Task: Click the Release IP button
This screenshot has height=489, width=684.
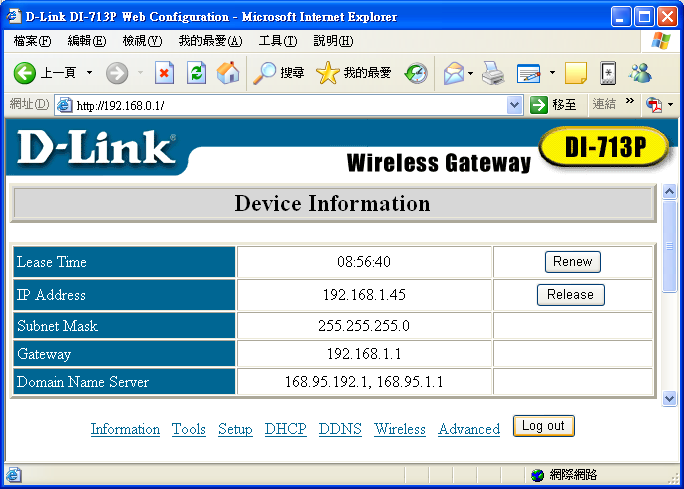Action: (x=571, y=295)
